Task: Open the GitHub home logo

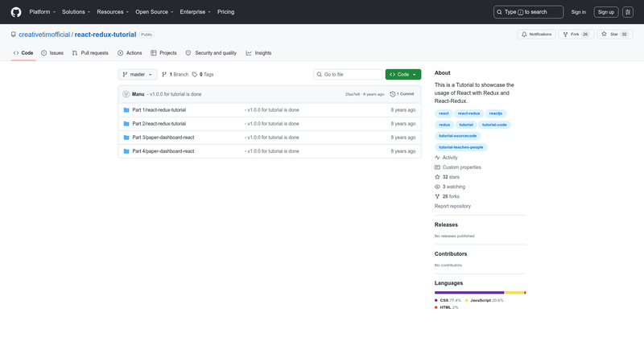Action: pyautogui.click(x=16, y=12)
